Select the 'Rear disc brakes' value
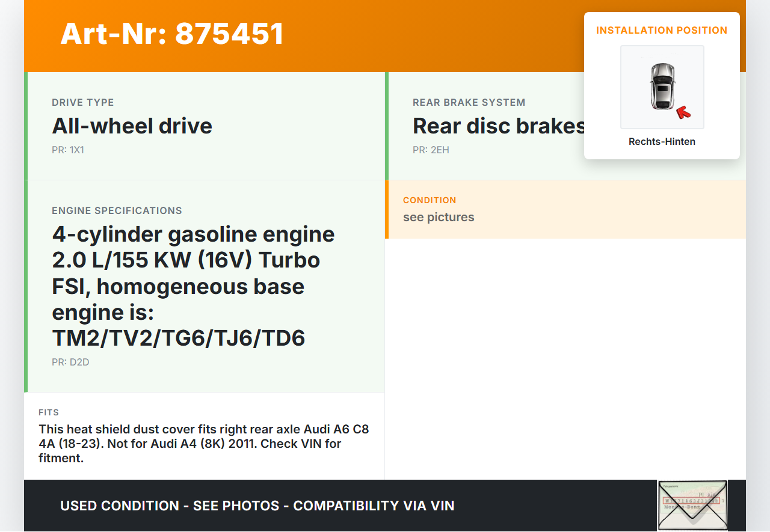The height and width of the screenshot is (532, 770). tap(499, 126)
